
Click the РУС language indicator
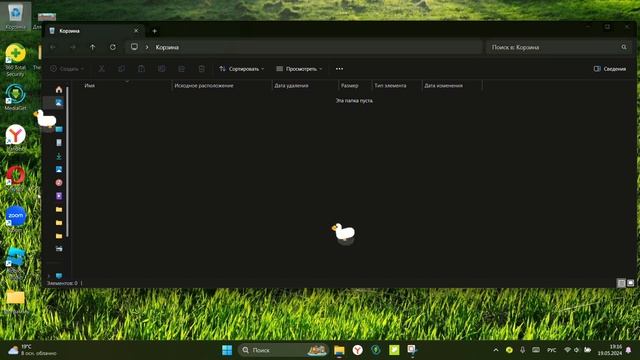(x=552, y=350)
